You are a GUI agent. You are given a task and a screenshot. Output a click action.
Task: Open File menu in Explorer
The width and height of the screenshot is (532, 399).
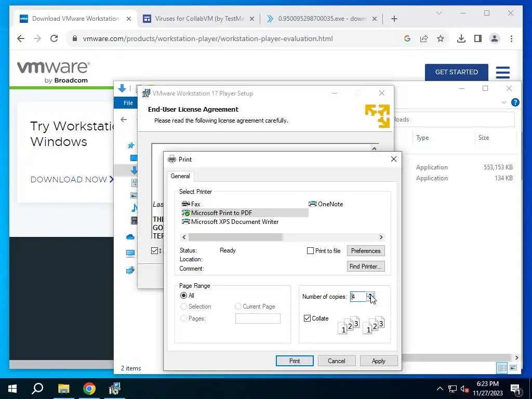click(128, 103)
